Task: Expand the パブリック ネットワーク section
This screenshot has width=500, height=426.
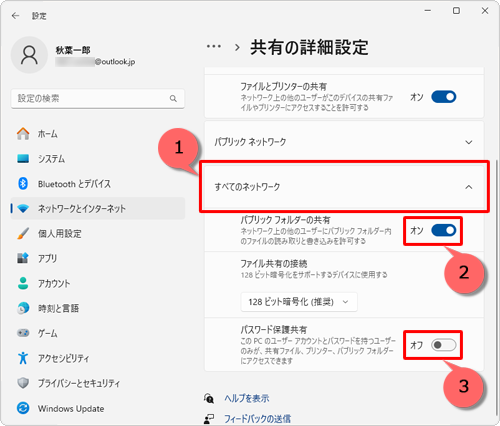Action: 344,142
